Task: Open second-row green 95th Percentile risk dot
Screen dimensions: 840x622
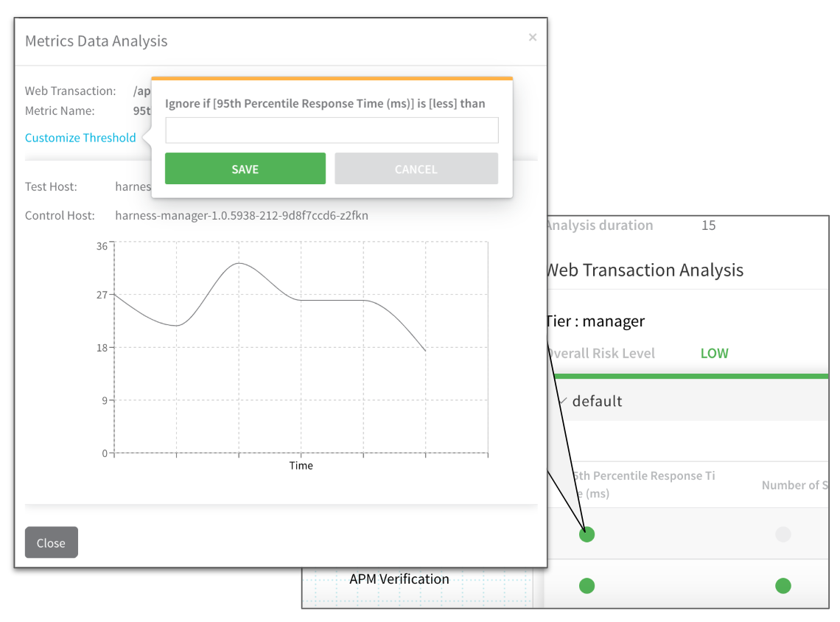Action: click(587, 586)
